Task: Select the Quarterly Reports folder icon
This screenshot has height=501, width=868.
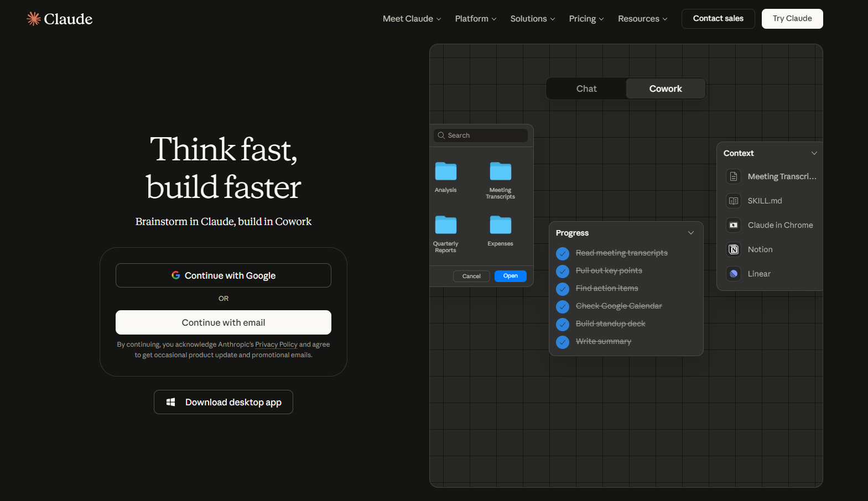Action: (x=445, y=225)
